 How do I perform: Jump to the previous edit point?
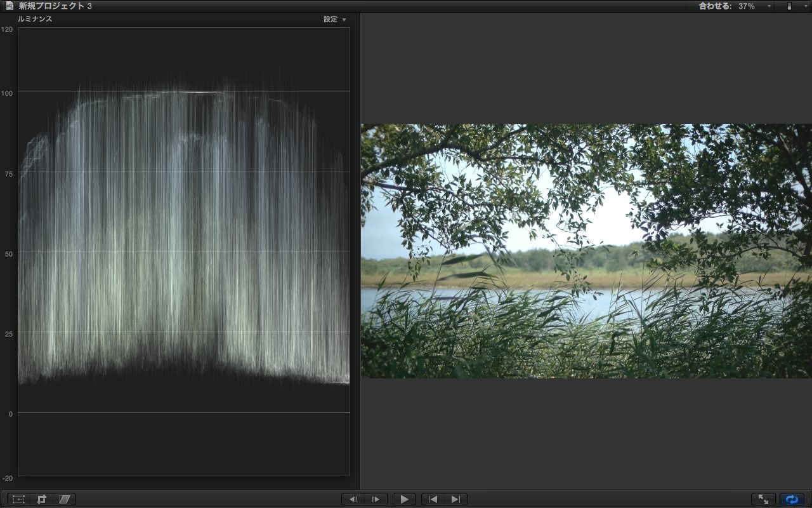click(433, 500)
